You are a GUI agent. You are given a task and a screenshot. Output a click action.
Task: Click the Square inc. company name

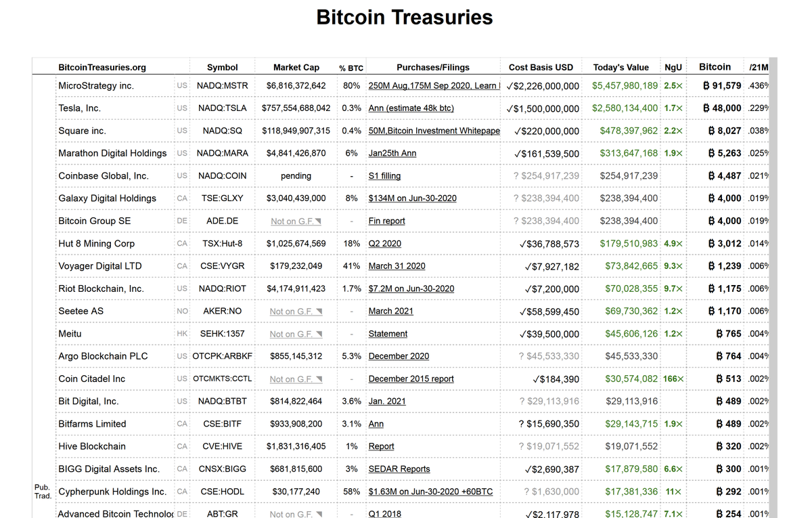(x=82, y=131)
